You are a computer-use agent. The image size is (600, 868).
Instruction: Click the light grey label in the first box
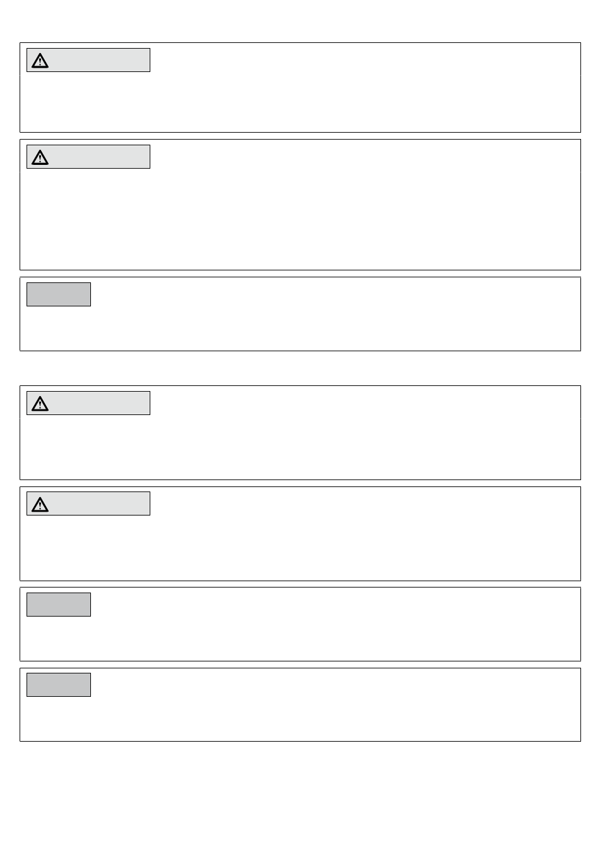pos(88,60)
